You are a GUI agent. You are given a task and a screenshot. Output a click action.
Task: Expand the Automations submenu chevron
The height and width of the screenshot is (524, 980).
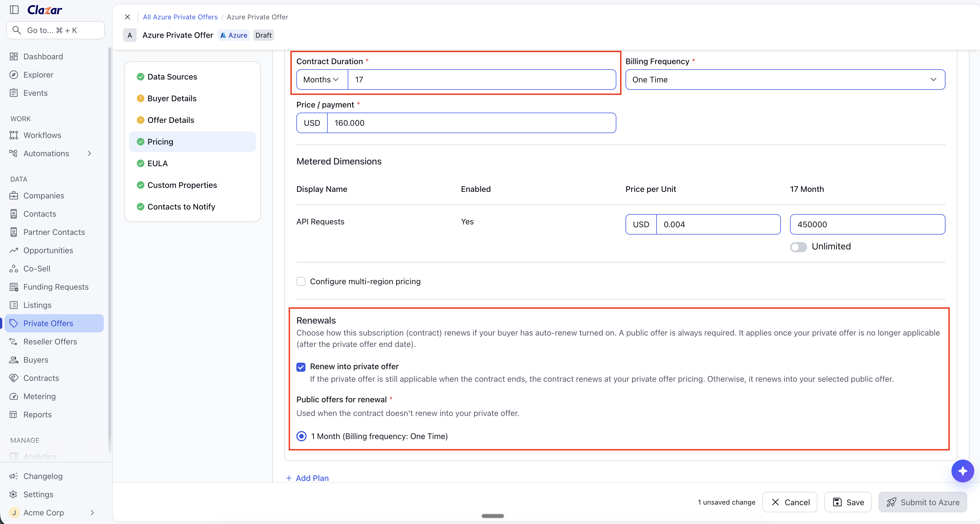pos(90,153)
